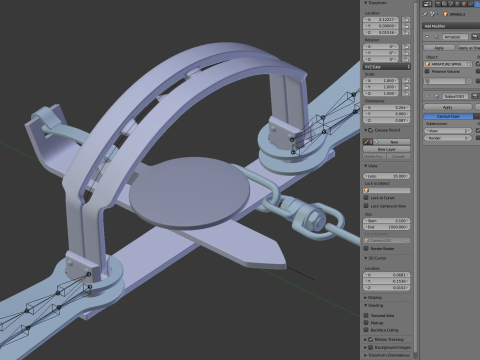Click the lock icon beside Rotation Y

pyautogui.click(x=406, y=53)
